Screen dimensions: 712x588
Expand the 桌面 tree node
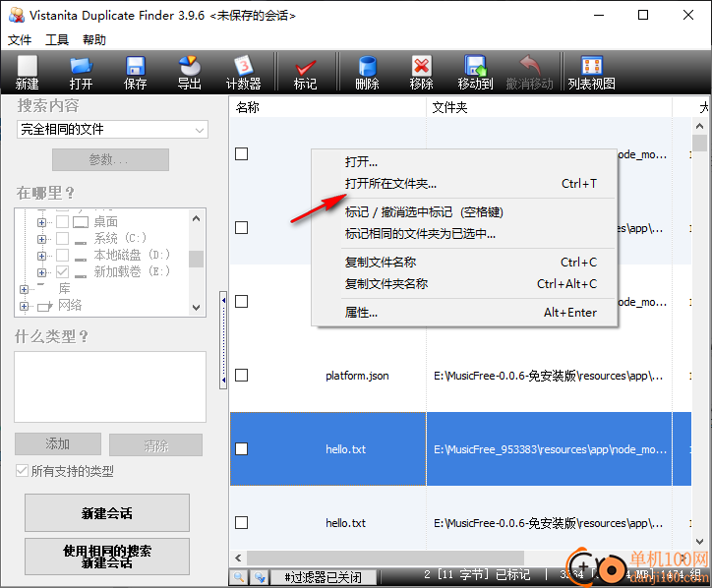click(x=41, y=222)
